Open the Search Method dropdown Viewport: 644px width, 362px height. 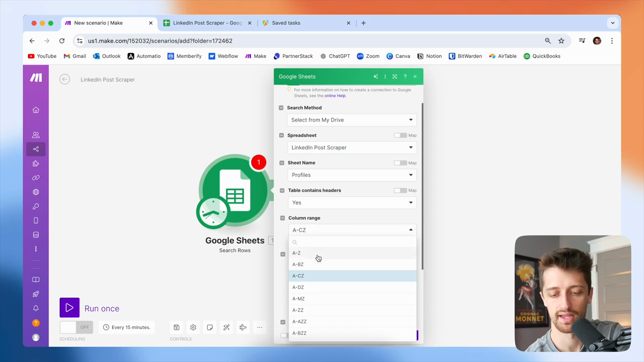(352, 120)
